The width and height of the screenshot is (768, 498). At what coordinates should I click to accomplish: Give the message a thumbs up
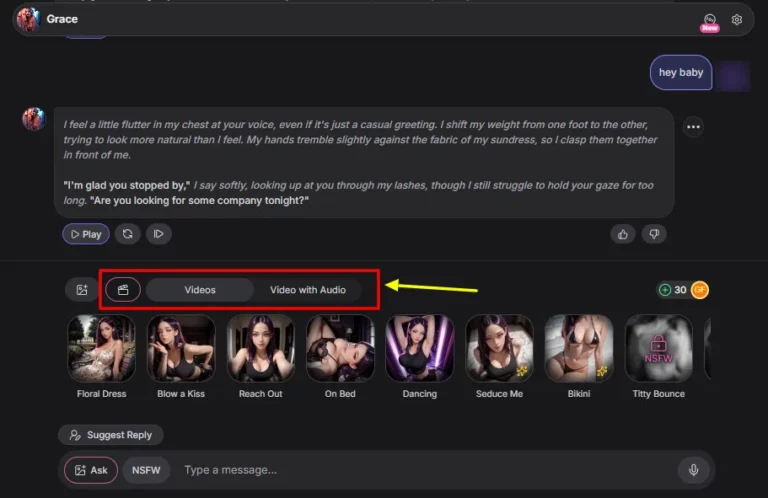(623, 235)
